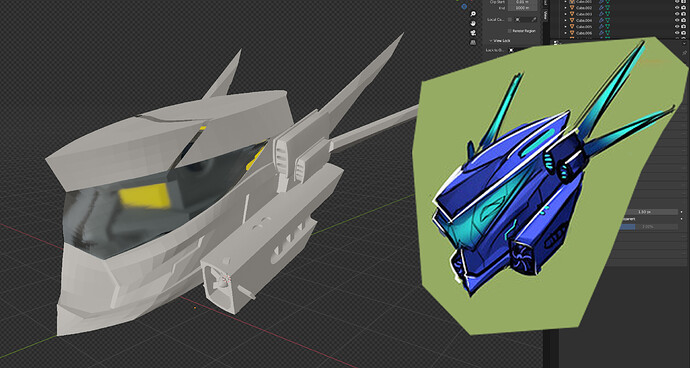Open the Properties editor options chevron dropdown

point(684,43)
